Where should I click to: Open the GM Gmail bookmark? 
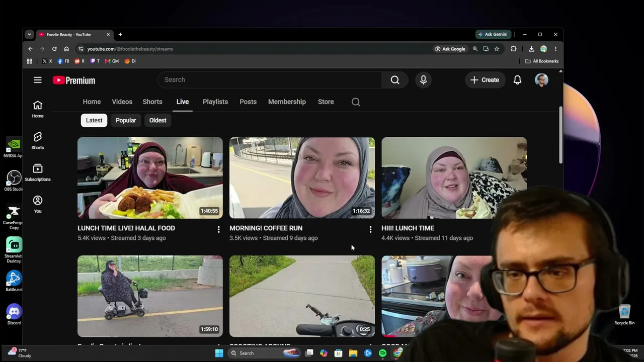(x=112, y=61)
